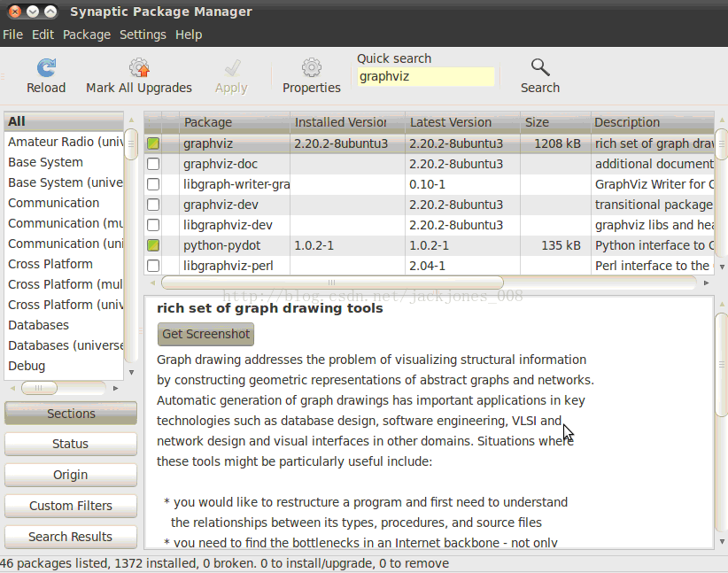Open the Help menu

click(x=189, y=35)
